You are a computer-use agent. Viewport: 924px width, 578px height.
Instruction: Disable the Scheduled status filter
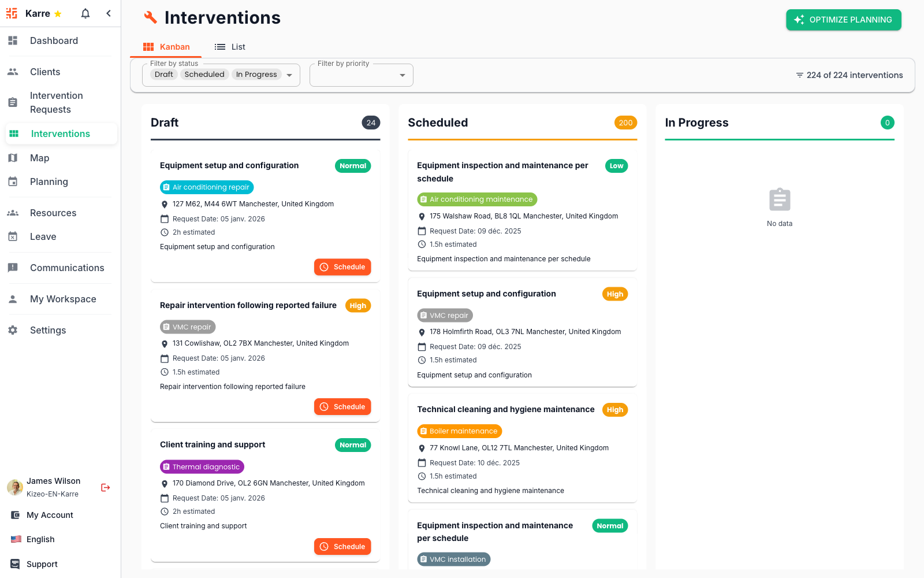click(x=204, y=74)
